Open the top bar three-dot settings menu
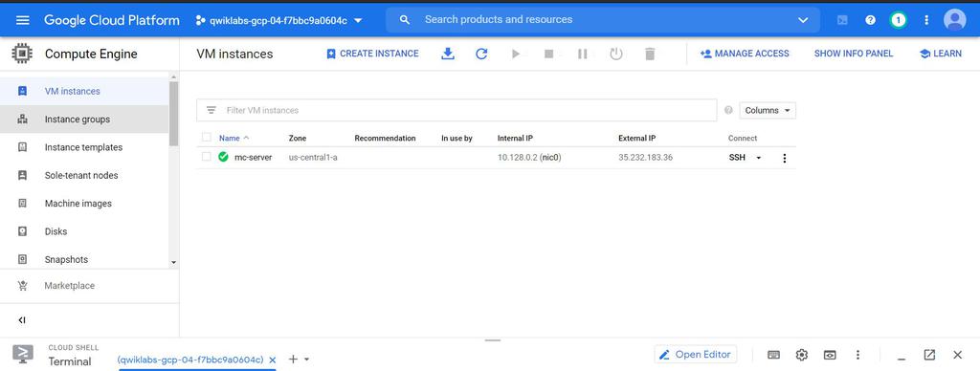The image size is (980, 371). pyautogui.click(x=926, y=20)
